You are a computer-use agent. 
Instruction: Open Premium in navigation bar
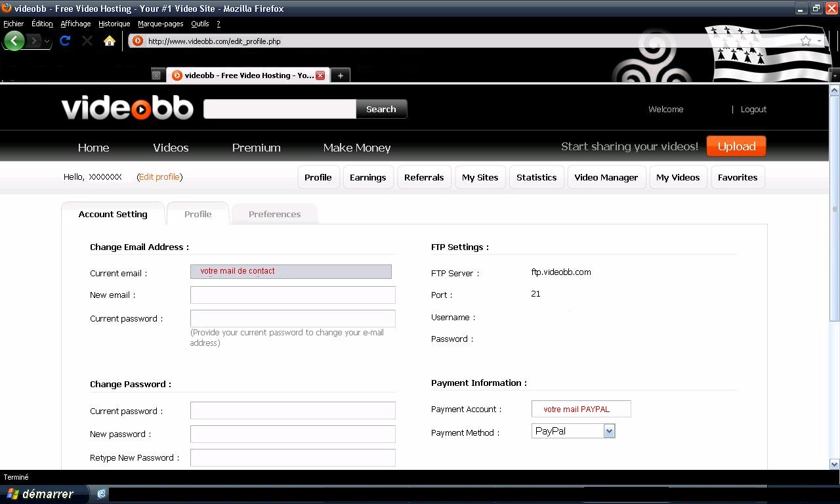[x=256, y=148]
